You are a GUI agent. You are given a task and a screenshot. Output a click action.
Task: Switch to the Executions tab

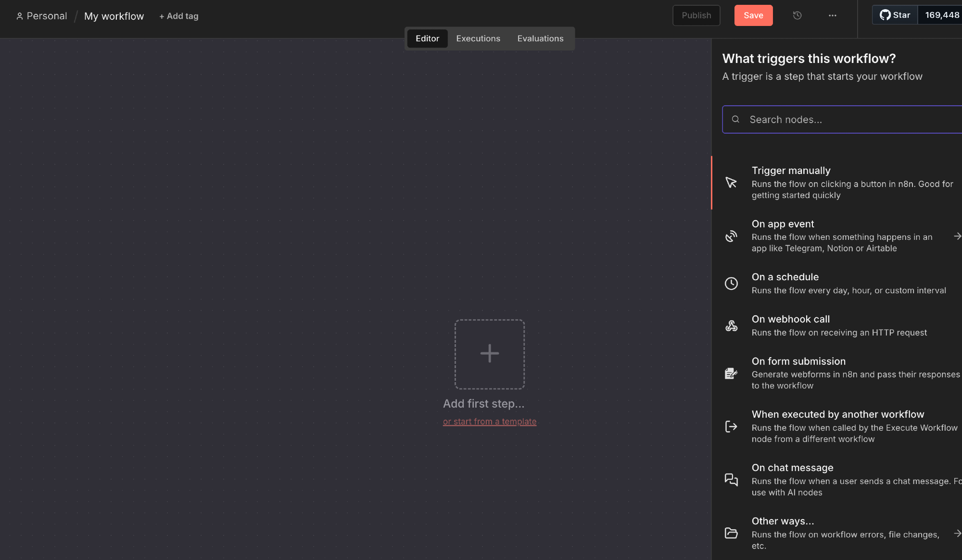point(478,38)
